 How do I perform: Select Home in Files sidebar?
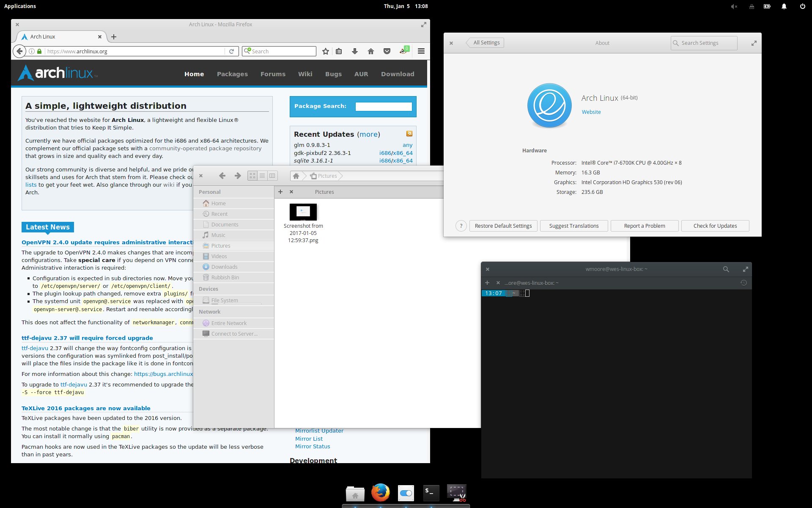click(233, 203)
